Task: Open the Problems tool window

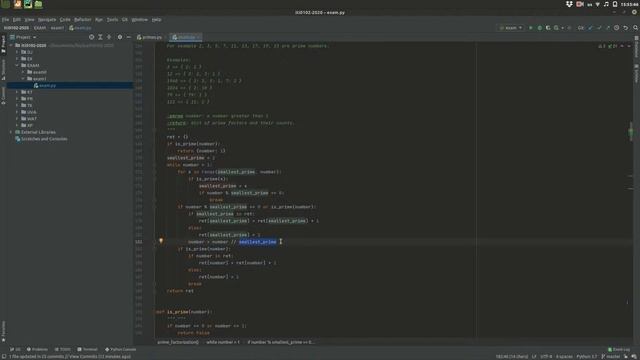Action: [37, 349]
